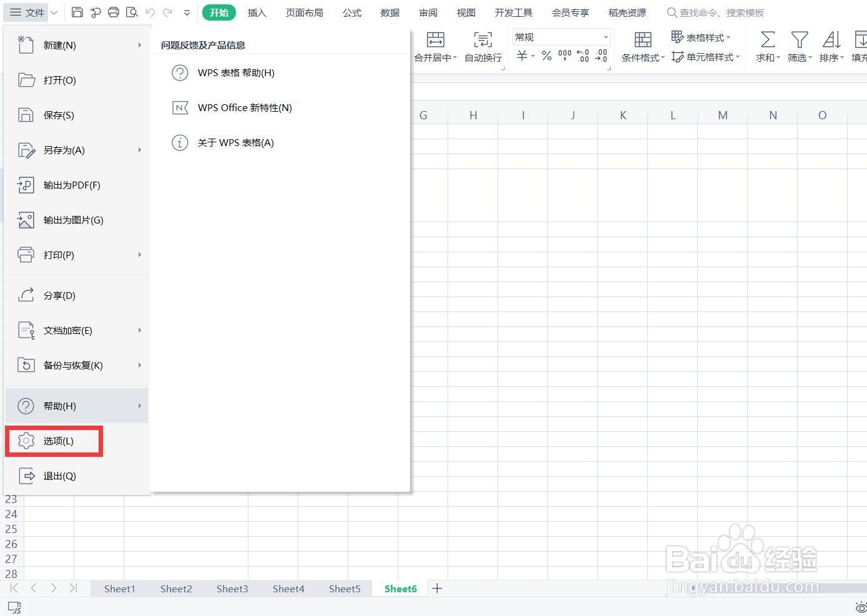Select 打印(P) in the file menu

coord(77,255)
